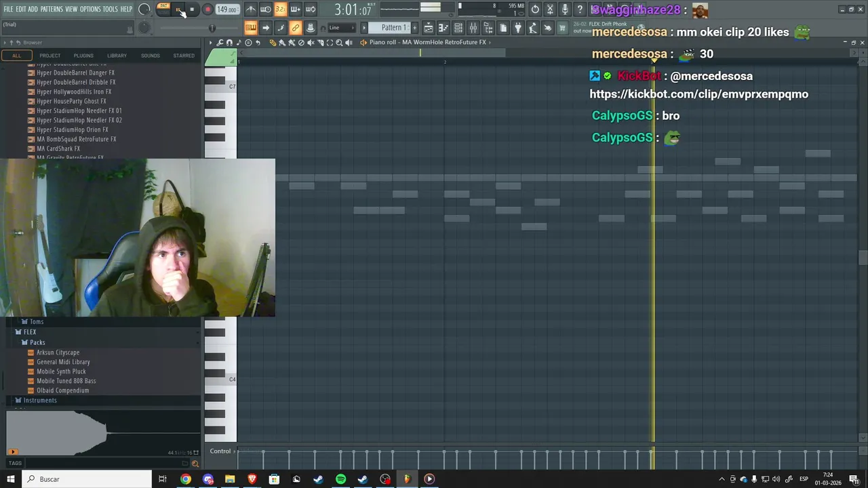Open the Playlist view icon
Image resolution: width=868 pixels, height=488 pixels.
(429, 28)
